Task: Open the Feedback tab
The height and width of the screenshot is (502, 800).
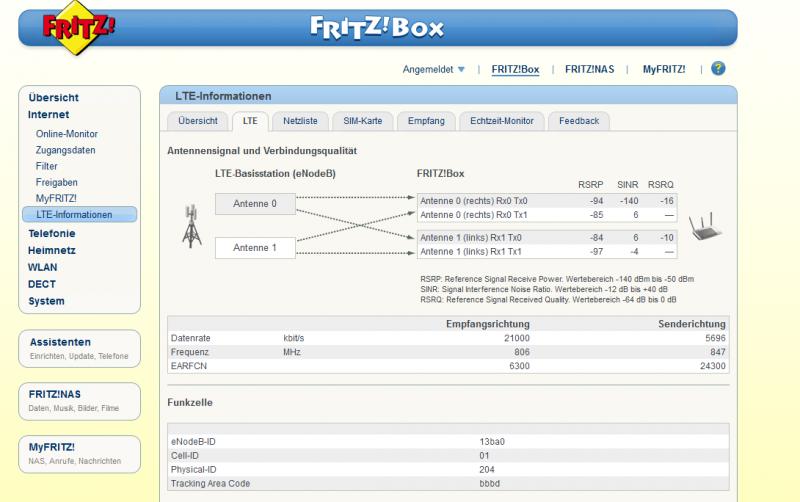Action: (x=579, y=121)
